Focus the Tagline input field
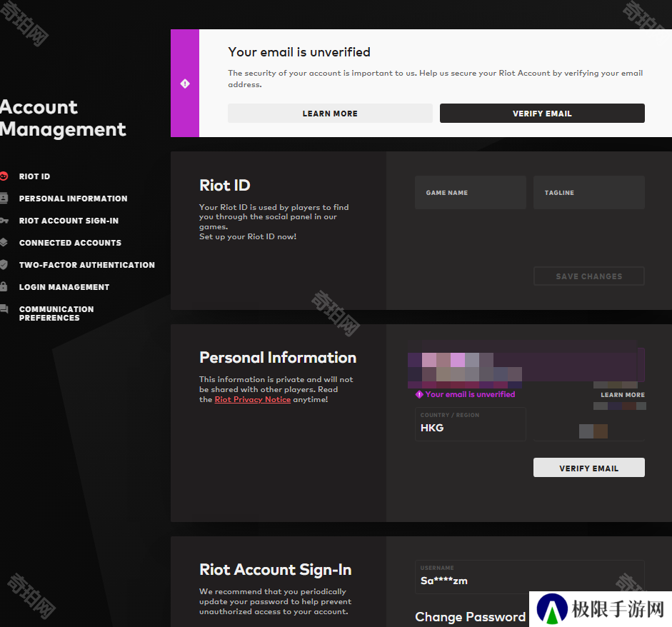Viewport: 672px width, 627px height. point(589,192)
